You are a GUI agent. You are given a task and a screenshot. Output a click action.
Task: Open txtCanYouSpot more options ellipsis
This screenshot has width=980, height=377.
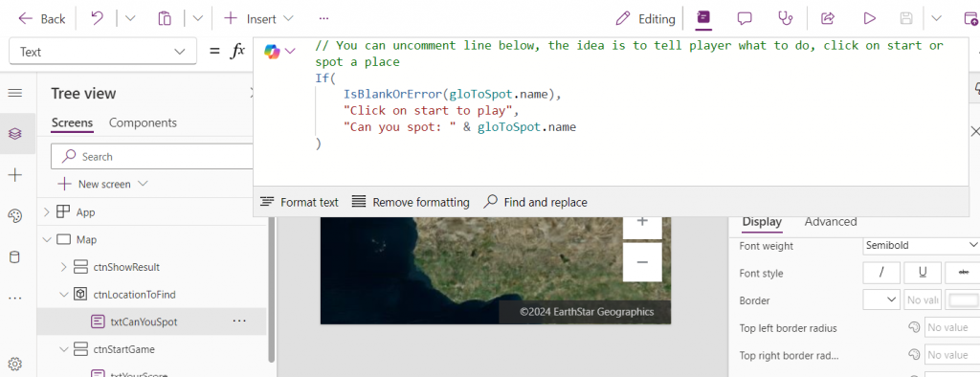click(238, 321)
